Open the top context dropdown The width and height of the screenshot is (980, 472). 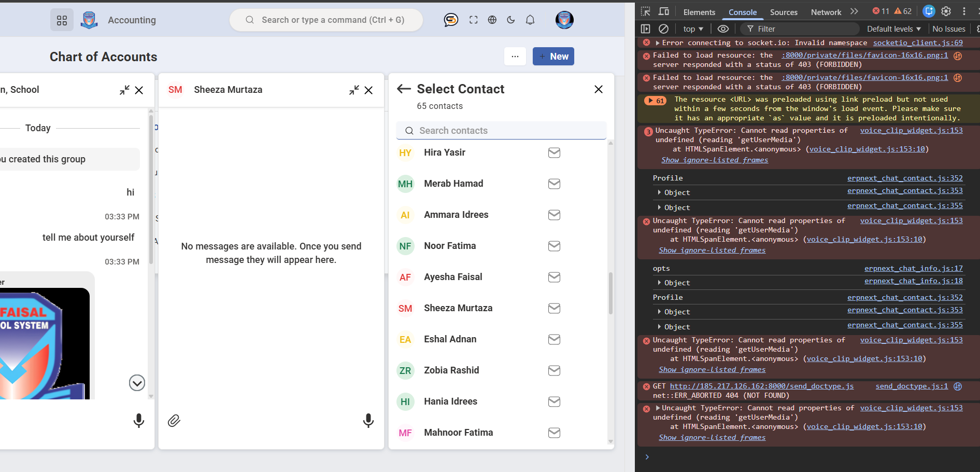pyautogui.click(x=693, y=29)
